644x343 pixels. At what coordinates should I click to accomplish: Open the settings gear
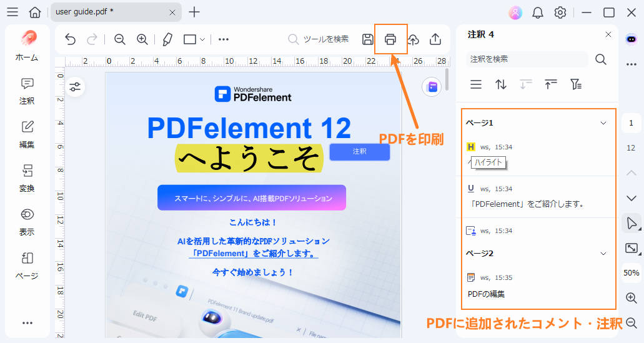click(x=560, y=12)
